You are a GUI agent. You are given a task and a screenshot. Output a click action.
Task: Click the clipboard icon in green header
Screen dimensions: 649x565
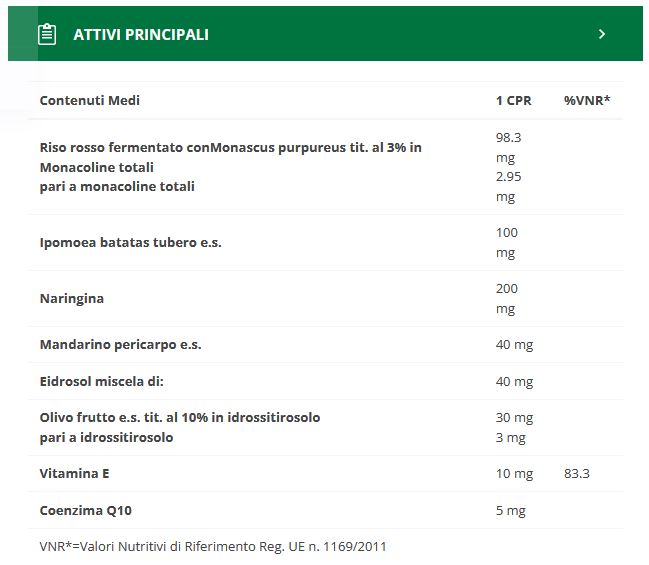tap(46, 34)
